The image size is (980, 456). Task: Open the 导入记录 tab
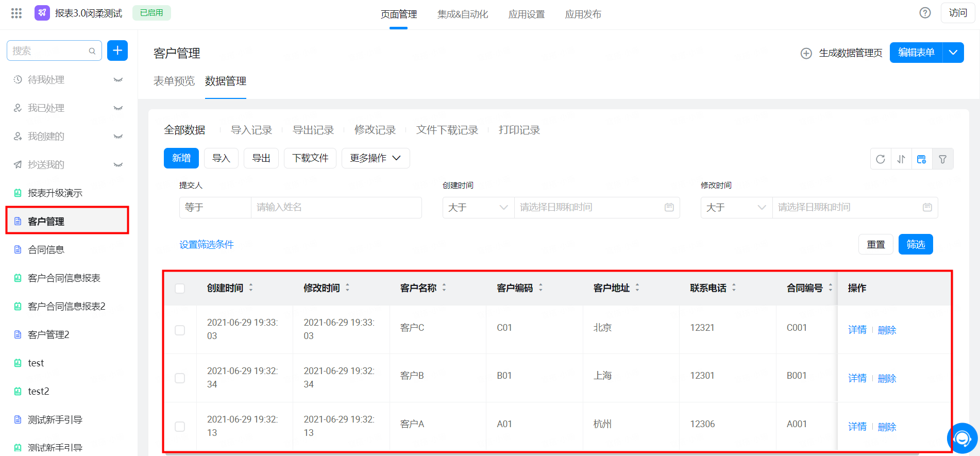pyautogui.click(x=251, y=130)
